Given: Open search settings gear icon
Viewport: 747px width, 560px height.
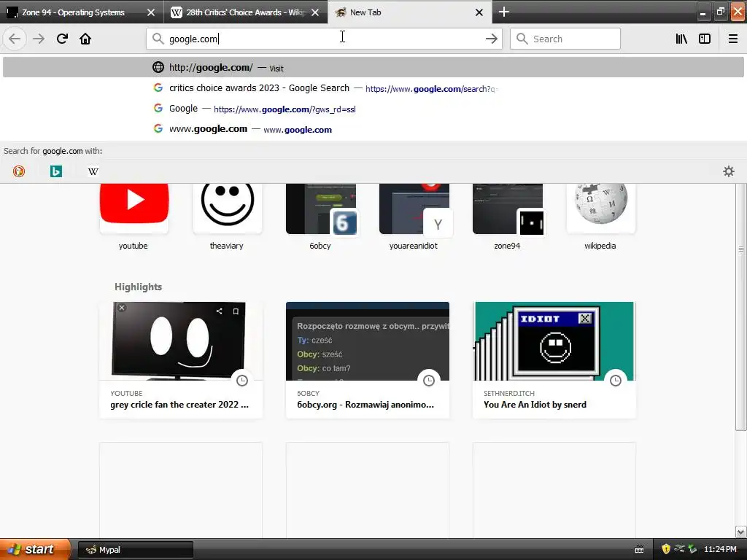Looking at the screenshot, I should tap(729, 171).
